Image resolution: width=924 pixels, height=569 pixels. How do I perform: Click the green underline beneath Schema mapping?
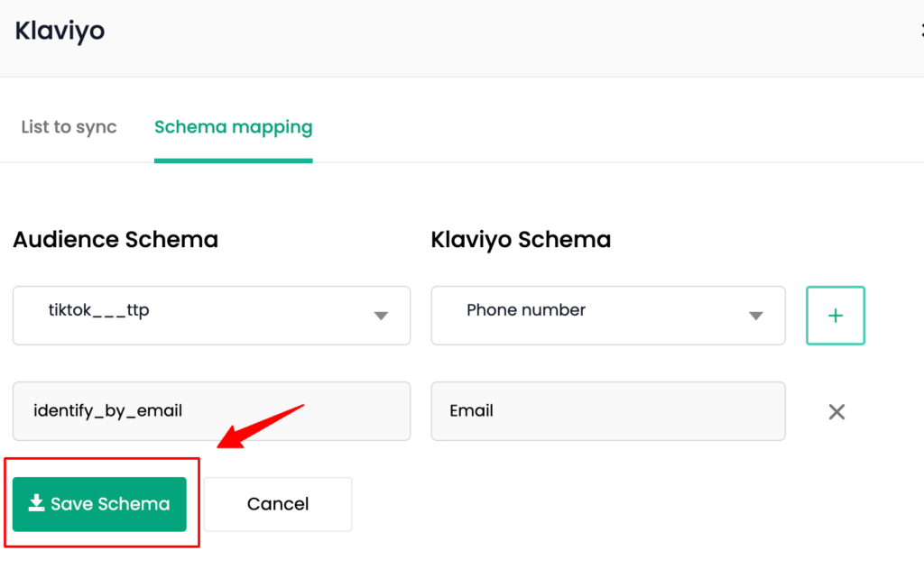234,161
